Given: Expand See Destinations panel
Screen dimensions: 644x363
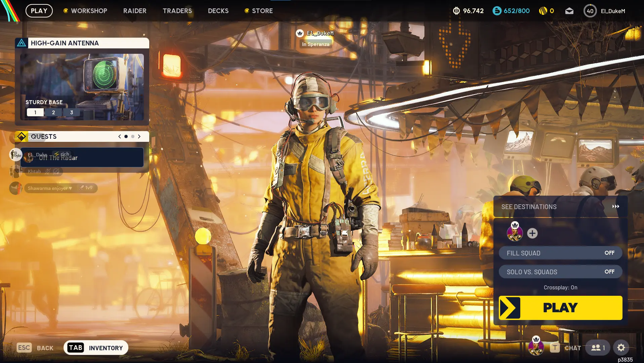Looking at the screenshot, I should (560, 207).
